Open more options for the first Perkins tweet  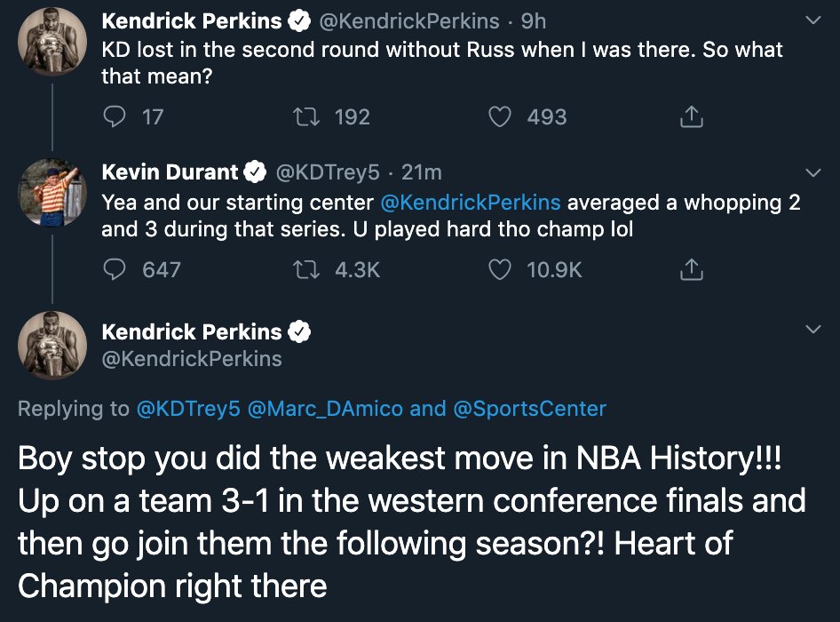pos(812,20)
